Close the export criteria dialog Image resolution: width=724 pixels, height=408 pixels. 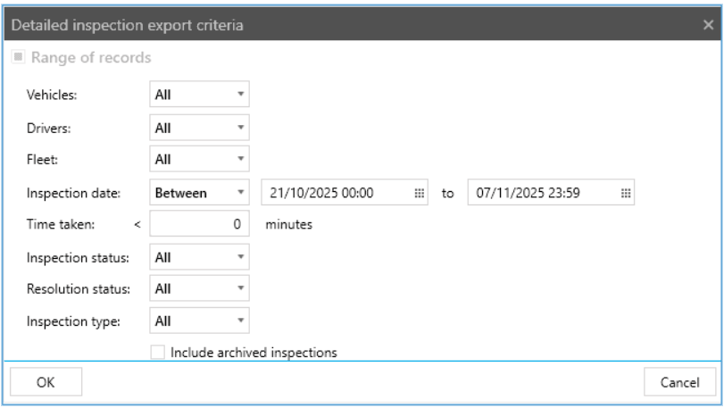708,23
